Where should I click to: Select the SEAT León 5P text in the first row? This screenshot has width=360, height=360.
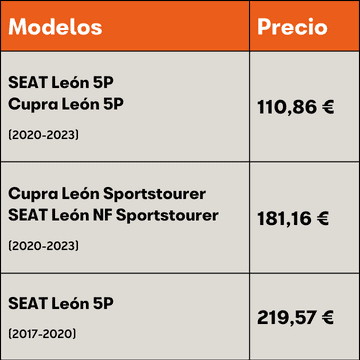tap(61, 83)
